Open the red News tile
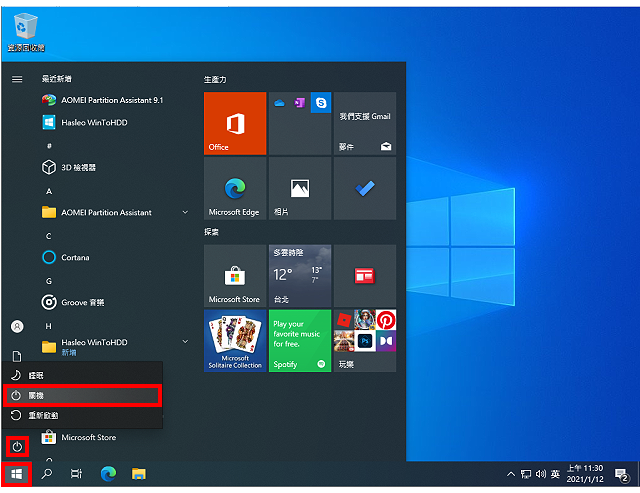 [365, 276]
